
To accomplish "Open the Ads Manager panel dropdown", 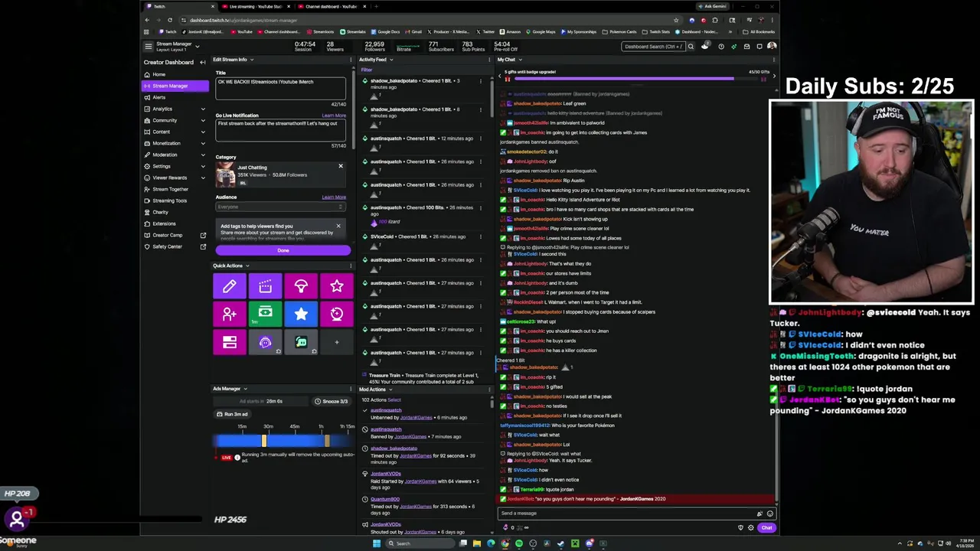I will tap(245, 389).
